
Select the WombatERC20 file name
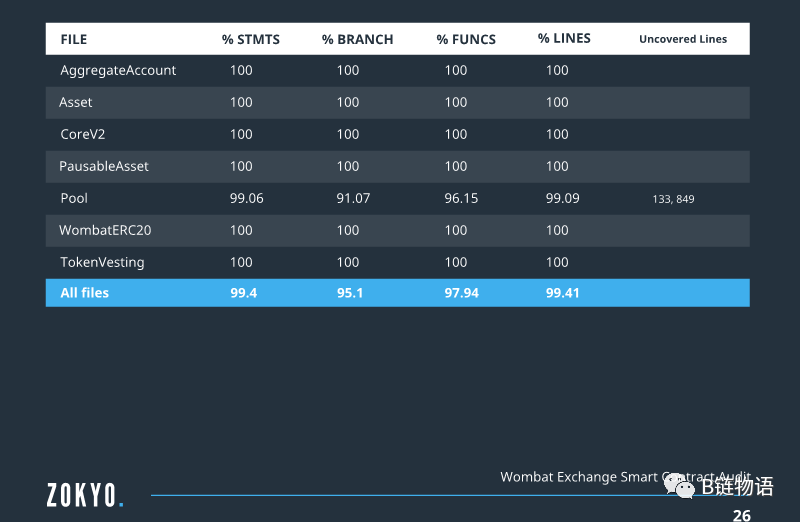pos(105,230)
